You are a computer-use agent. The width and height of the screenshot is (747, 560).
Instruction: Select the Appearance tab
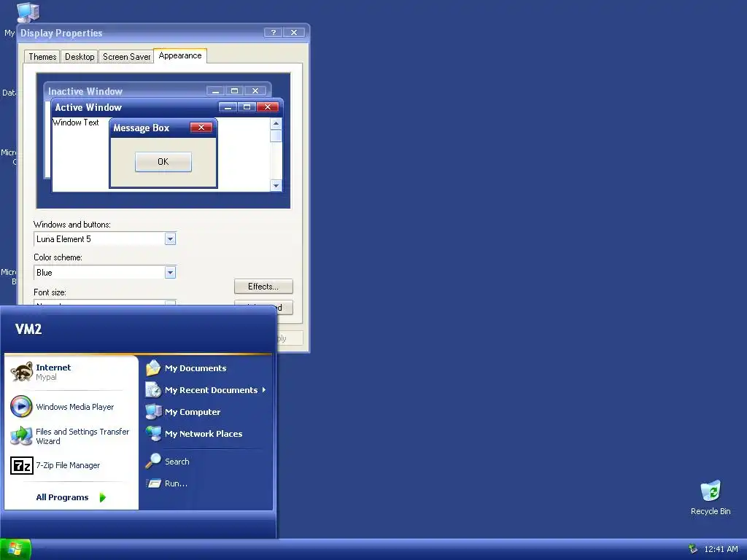[180, 55]
